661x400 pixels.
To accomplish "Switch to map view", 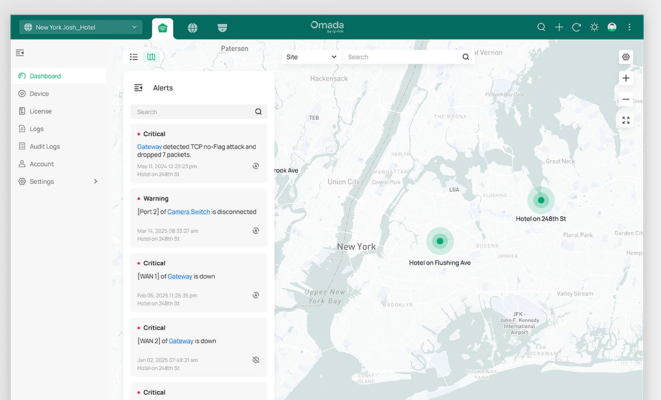I will click(151, 57).
